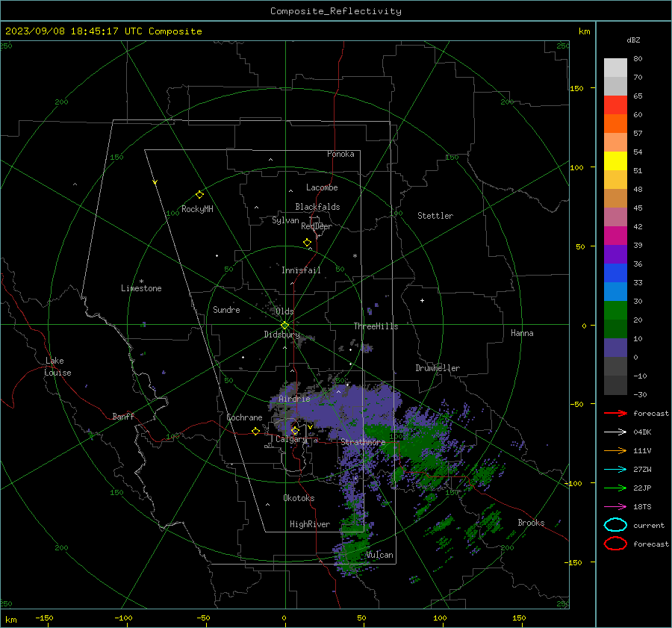This screenshot has height=628, width=672.
Task: Select the yellow diamond marker under Cochrane
Action: pos(256,431)
